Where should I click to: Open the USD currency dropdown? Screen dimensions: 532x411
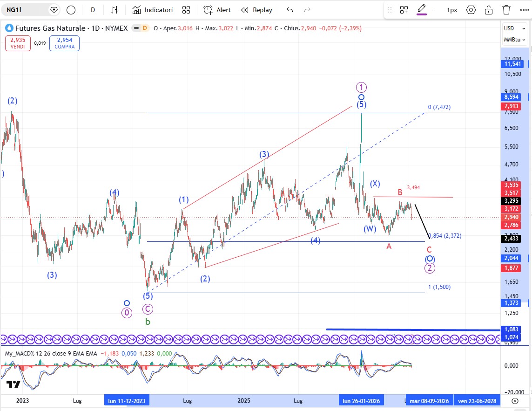pos(514,28)
